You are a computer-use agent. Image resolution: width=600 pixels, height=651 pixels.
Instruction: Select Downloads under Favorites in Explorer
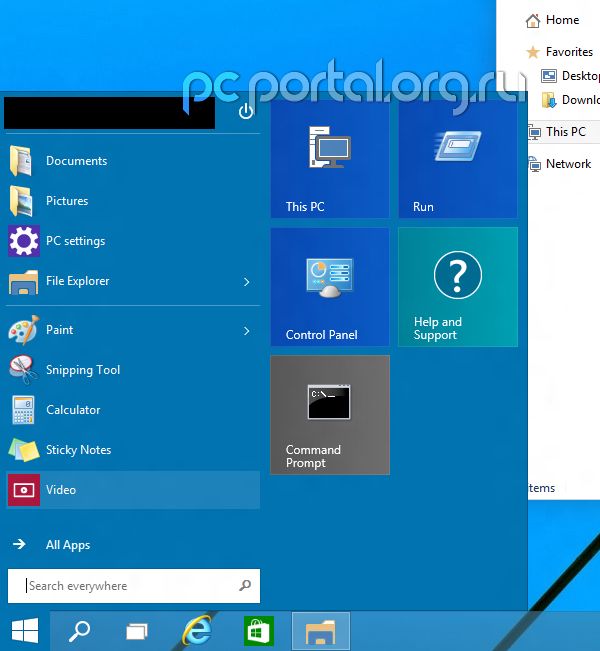570,100
